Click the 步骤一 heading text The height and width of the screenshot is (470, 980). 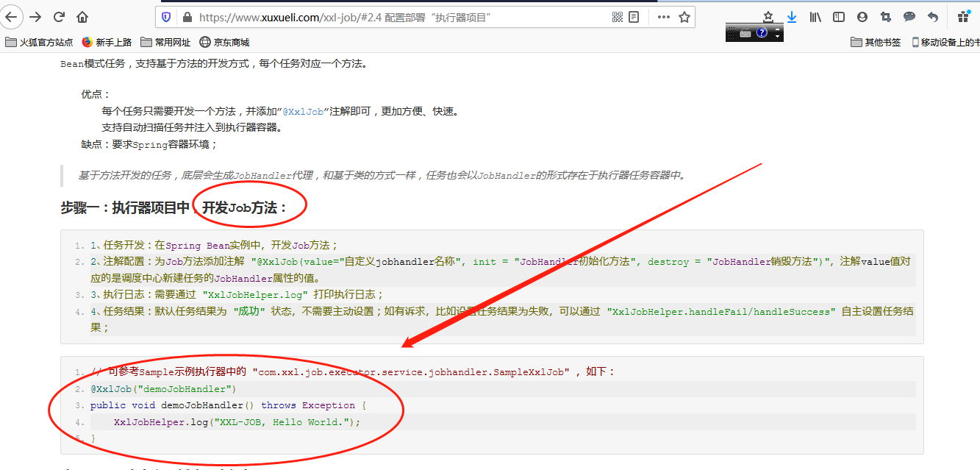click(174, 208)
